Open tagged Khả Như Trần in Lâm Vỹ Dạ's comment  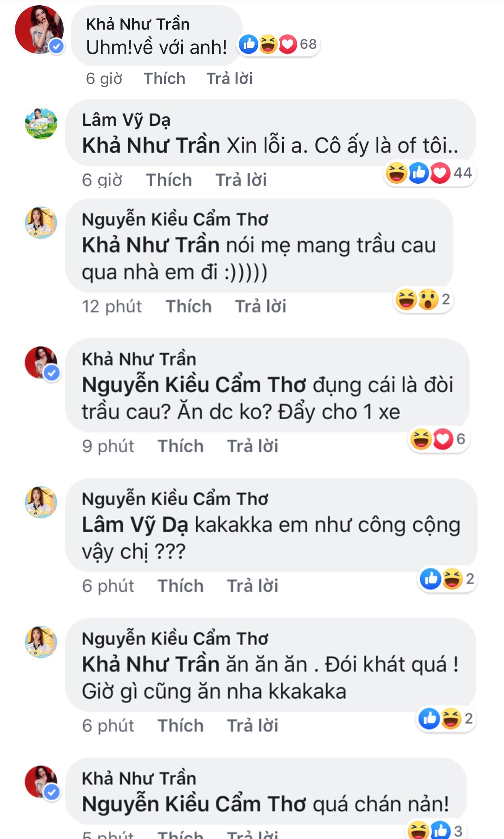(x=151, y=146)
